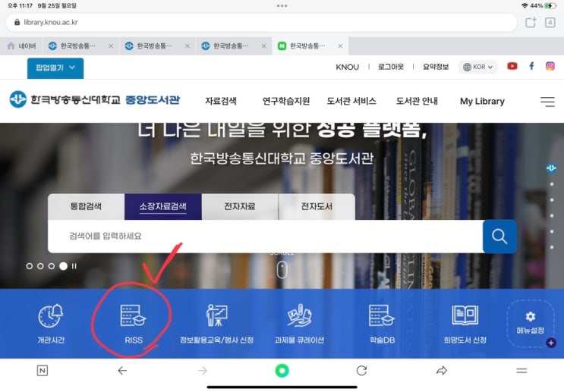The image size is (564, 392).
Task: Click the 검색어를 입력하세요 search field
Action: click(x=266, y=236)
